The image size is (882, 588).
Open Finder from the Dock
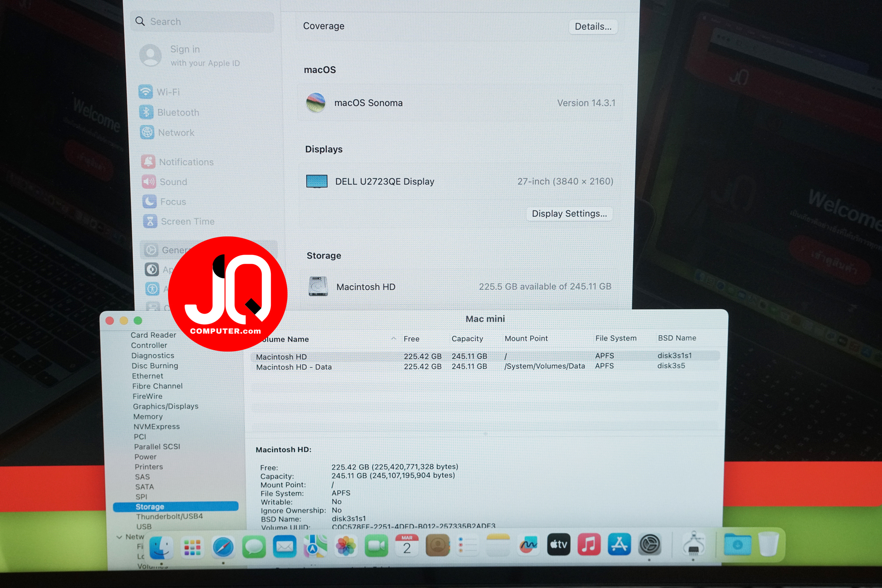[x=161, y=547]
